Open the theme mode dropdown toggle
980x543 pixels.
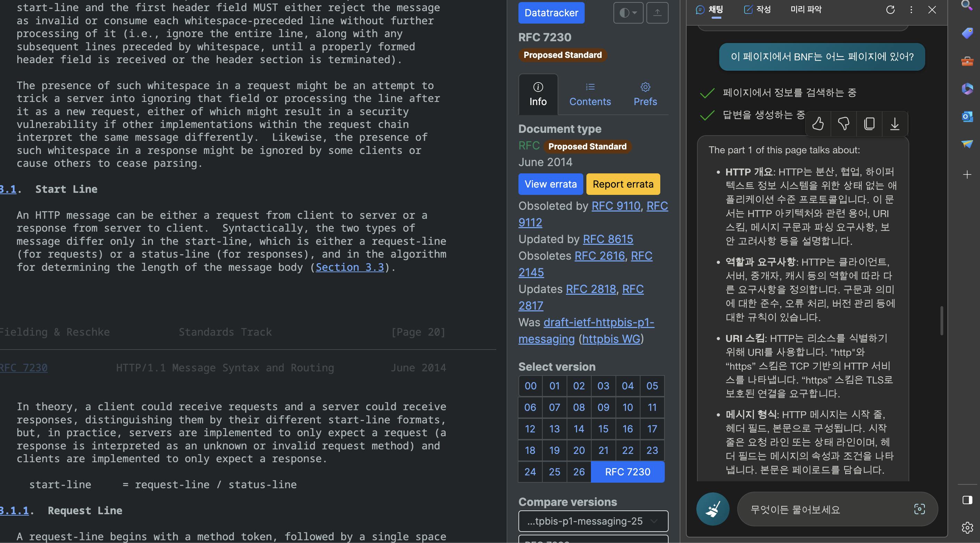pyautogui.click(x=628, y=13)
